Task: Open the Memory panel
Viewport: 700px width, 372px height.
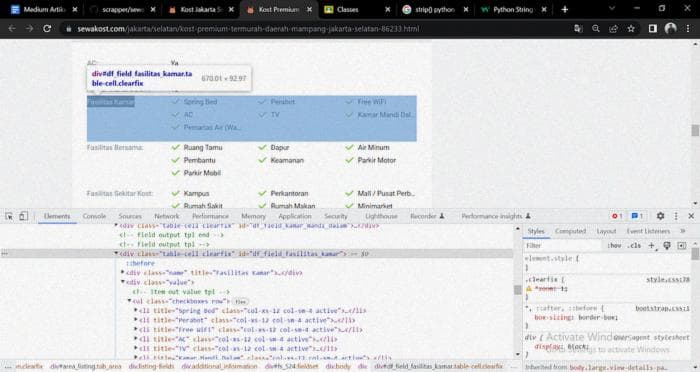Action: point(253,216)
